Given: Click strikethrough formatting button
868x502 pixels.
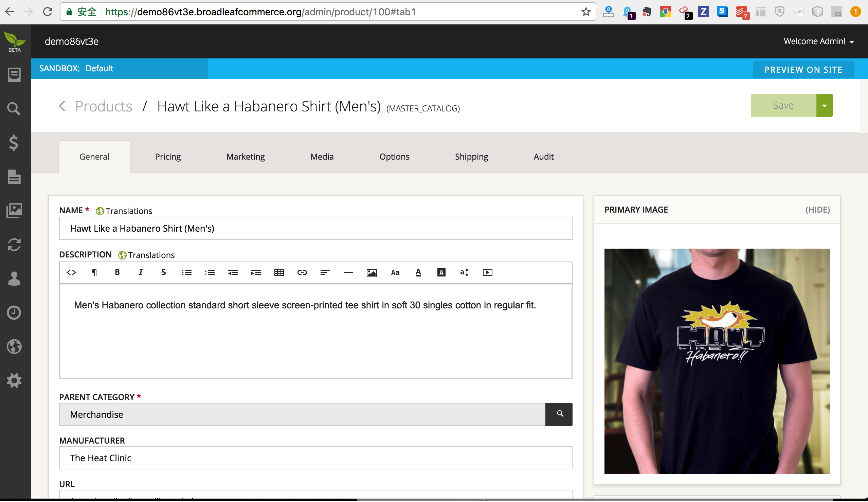Looking at the screenshot, I should coord(164,272).
